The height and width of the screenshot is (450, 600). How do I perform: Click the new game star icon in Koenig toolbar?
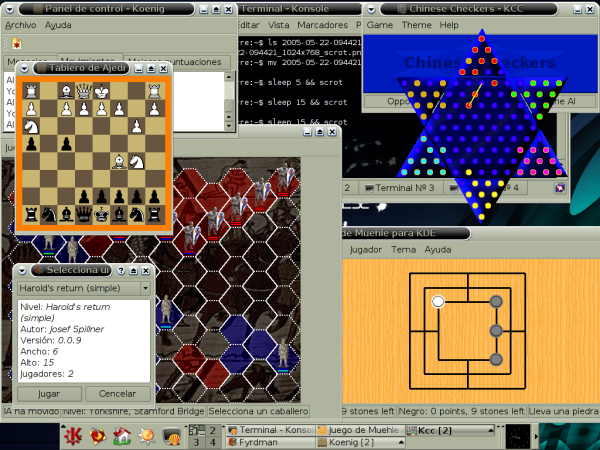tap(16, 44)
